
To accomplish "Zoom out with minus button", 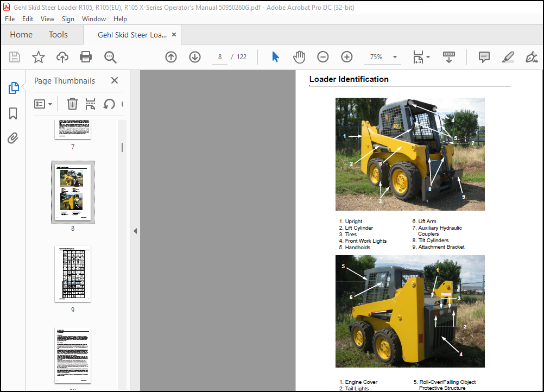I will click(x=323, y=57).
